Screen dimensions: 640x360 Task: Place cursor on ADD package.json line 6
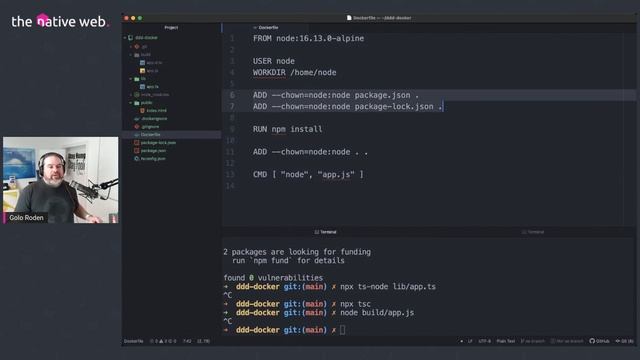[336, 95]
